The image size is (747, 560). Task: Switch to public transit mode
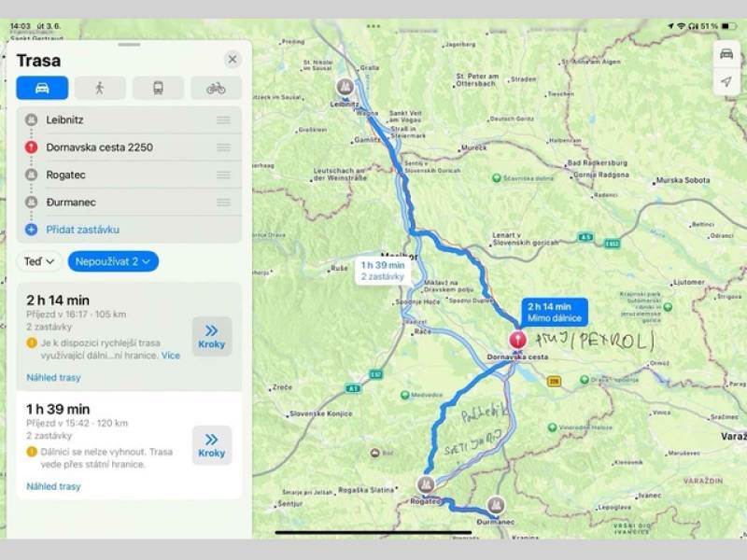(158, 88)
